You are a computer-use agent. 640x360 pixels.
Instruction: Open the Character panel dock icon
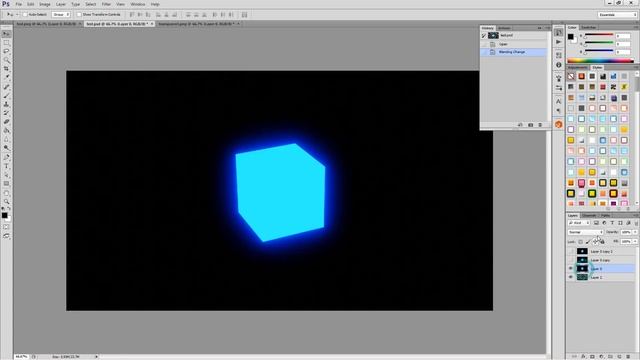558,101
